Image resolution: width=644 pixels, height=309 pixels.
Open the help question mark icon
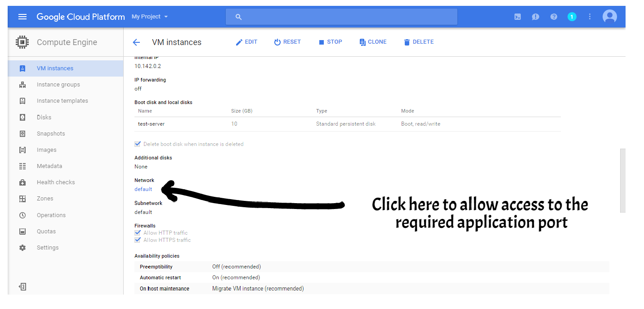pyautogui.click(x=554, y=17)
